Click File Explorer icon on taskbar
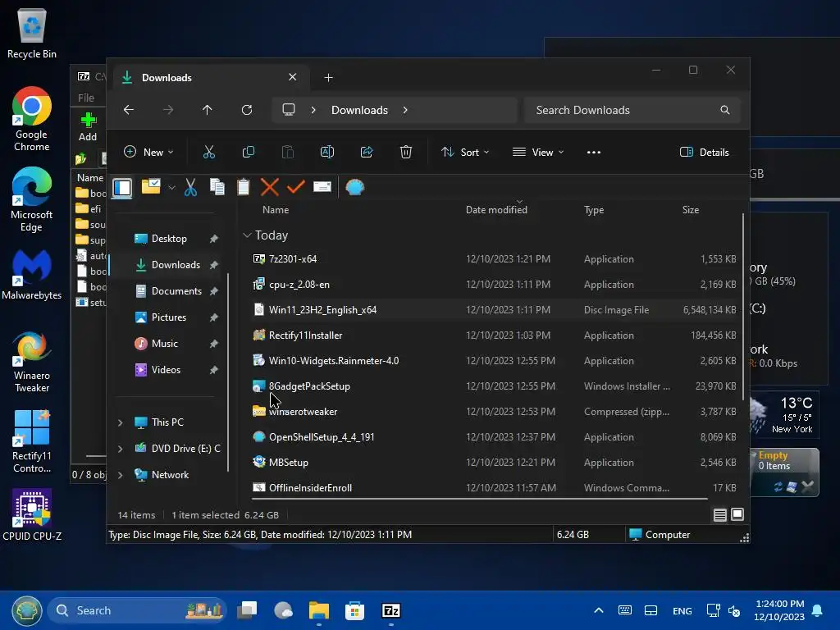840x630 pixels. [319, 610]
